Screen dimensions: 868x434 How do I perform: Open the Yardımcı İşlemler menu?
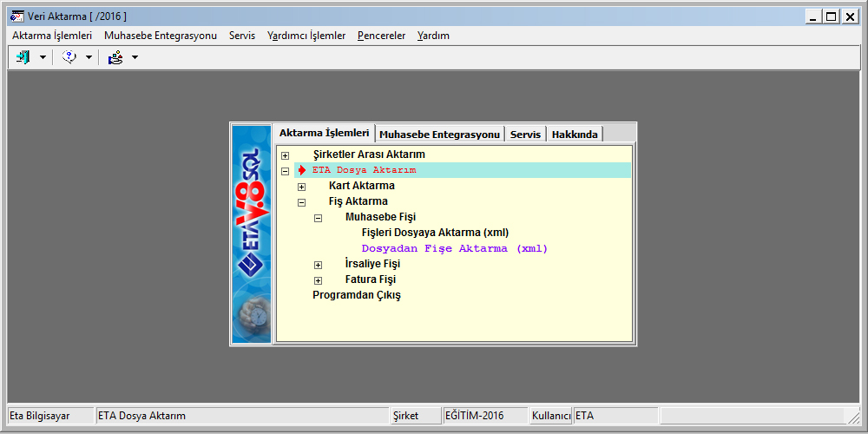point(306,36)
